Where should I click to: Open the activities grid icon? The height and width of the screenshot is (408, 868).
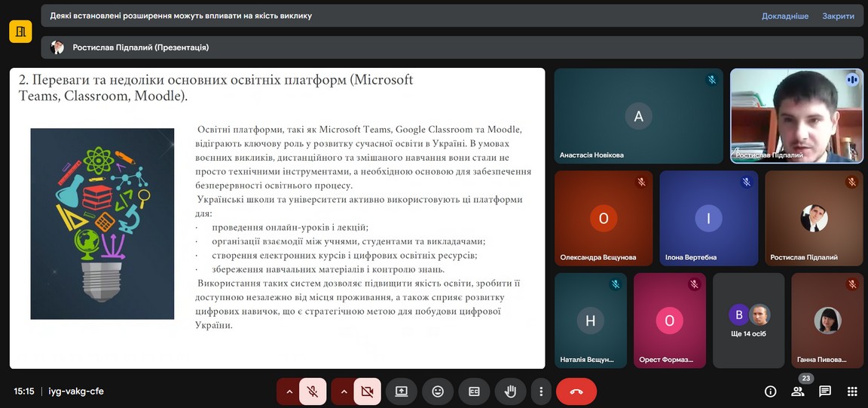click(852, 391)
